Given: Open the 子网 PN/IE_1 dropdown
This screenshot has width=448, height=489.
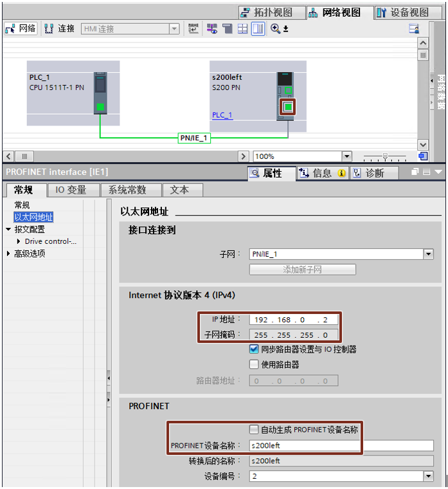Looking at the screenshot, I should (428, 254).
